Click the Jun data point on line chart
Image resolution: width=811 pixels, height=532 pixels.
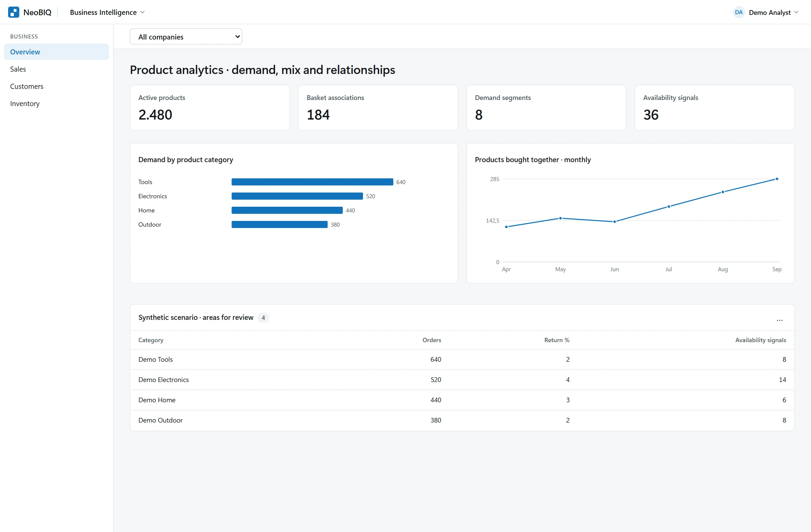[615, 222]
